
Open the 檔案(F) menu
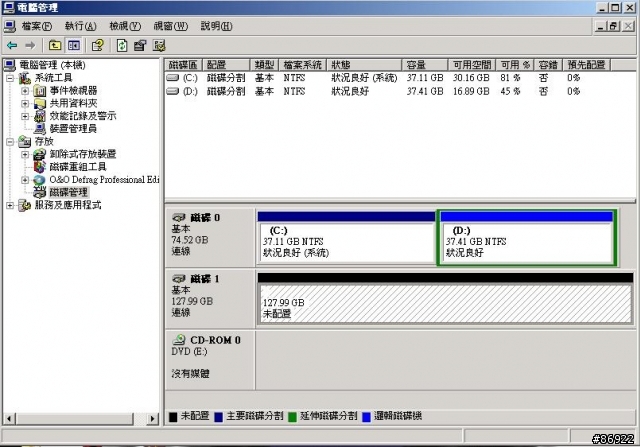(x=37, y=27)
